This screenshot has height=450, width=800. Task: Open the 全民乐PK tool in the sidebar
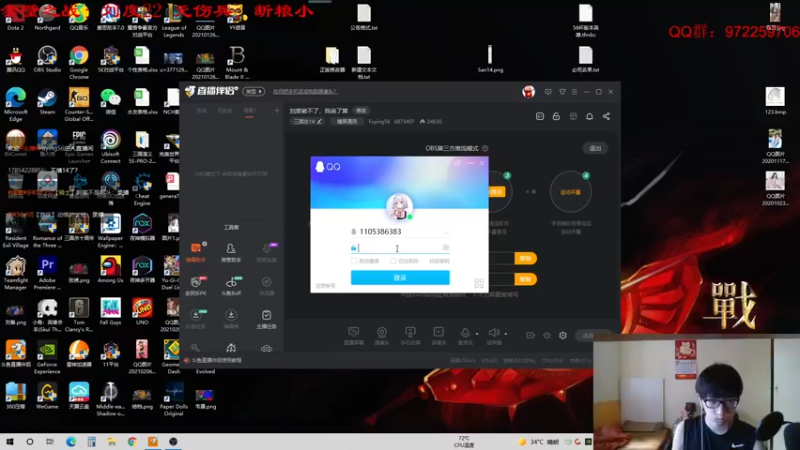click(x=196, y=286)
